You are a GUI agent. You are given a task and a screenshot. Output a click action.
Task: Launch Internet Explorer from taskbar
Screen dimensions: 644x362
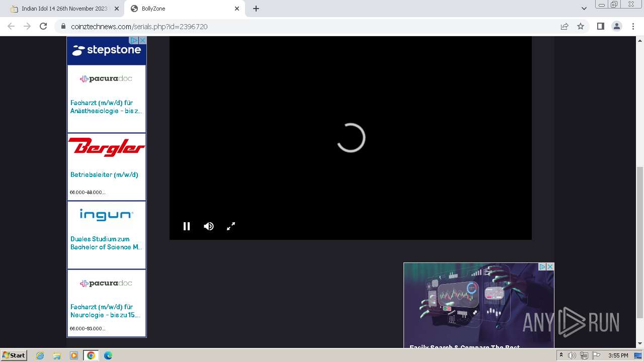tap(40, 355)
